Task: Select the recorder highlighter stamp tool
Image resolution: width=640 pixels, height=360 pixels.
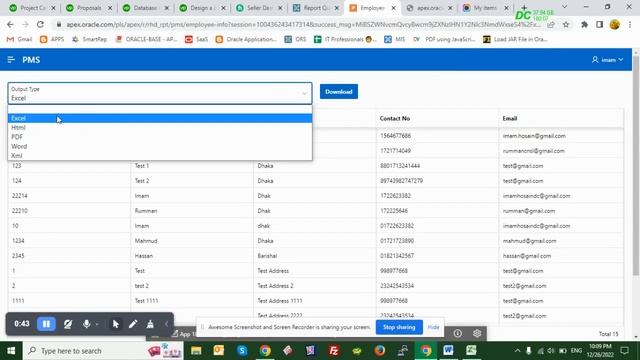Action: point(150,324)
